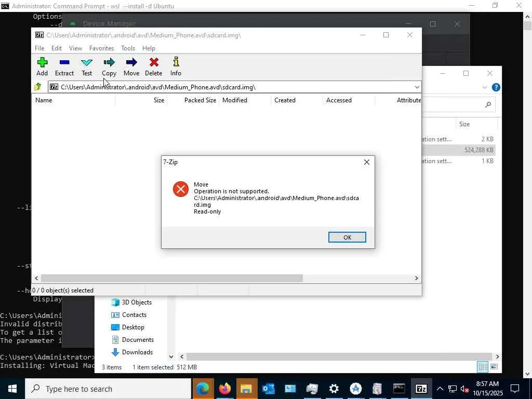Close the 7-Zip error dialog with X
The height and width of the screenshot is (399, 532).
click(x=366, y=162)
